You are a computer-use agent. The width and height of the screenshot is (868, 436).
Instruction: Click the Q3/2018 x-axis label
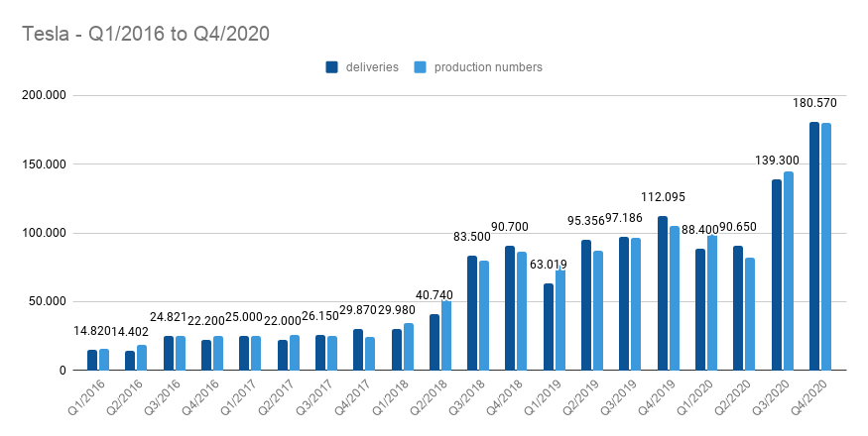point(467,396)
